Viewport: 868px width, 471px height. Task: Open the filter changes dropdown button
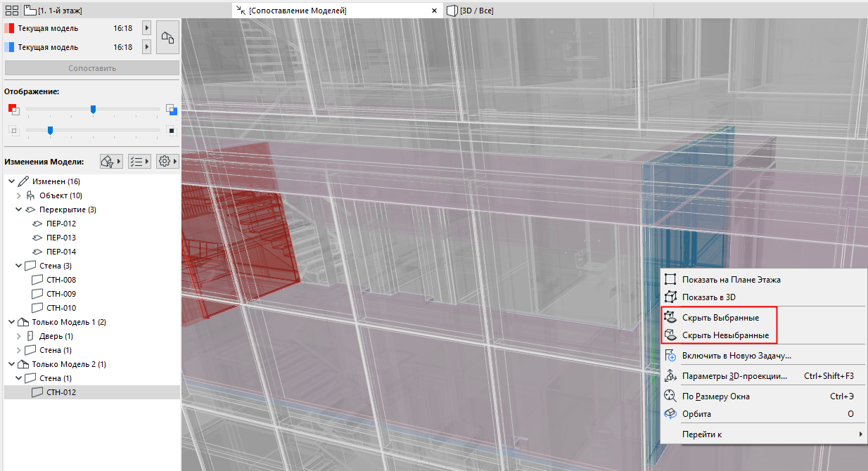[x=112, y=162]
